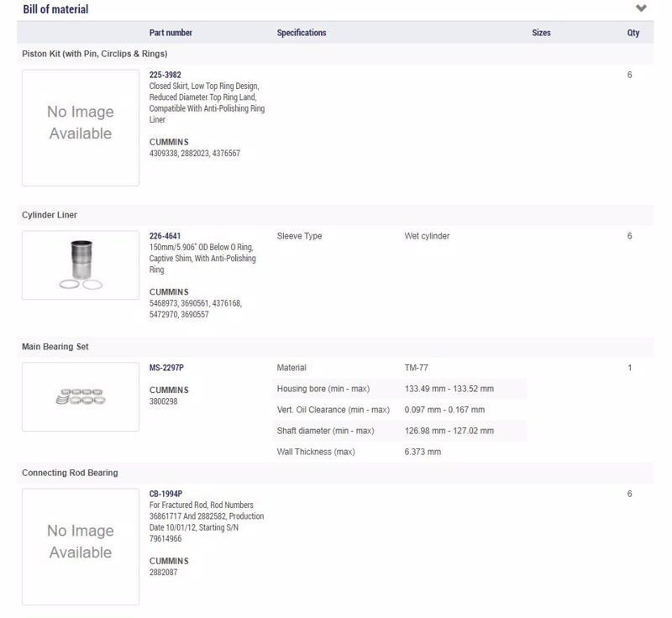This screenshot has height=618, width=672.
Task: Click quantity 6 for part 226-4641
Action: click(x=629, y=236)
